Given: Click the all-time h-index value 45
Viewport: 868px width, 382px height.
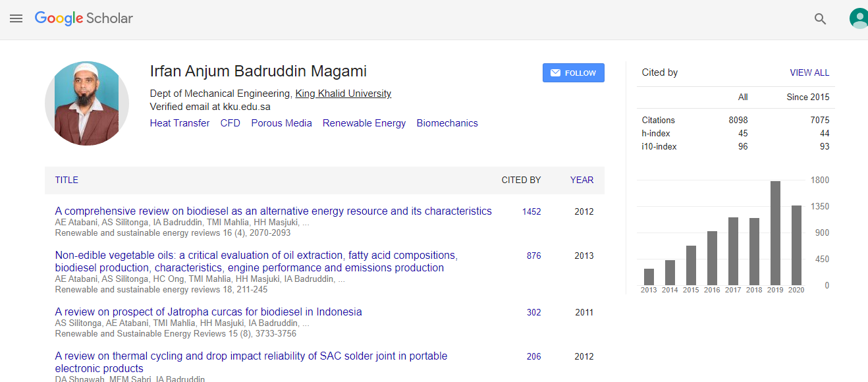Looking at the screenshot, I should click(x=743, y=133).
